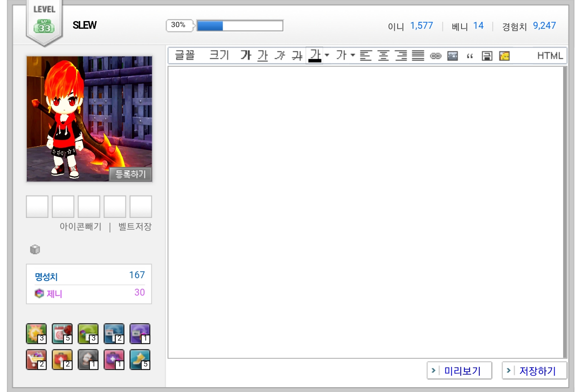The image size is (583, 392).
Task: Switch the editor to HTML mode
Action: (550, 55)
